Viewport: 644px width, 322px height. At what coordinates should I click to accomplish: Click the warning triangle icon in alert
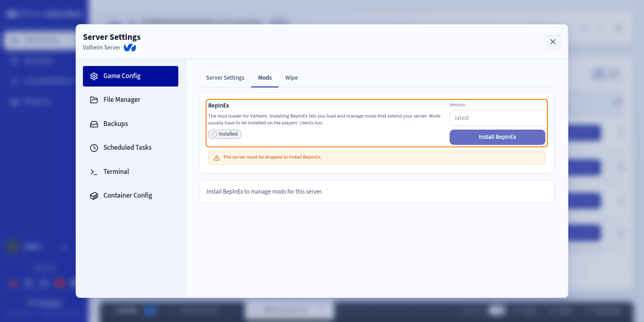coord(217,158)
